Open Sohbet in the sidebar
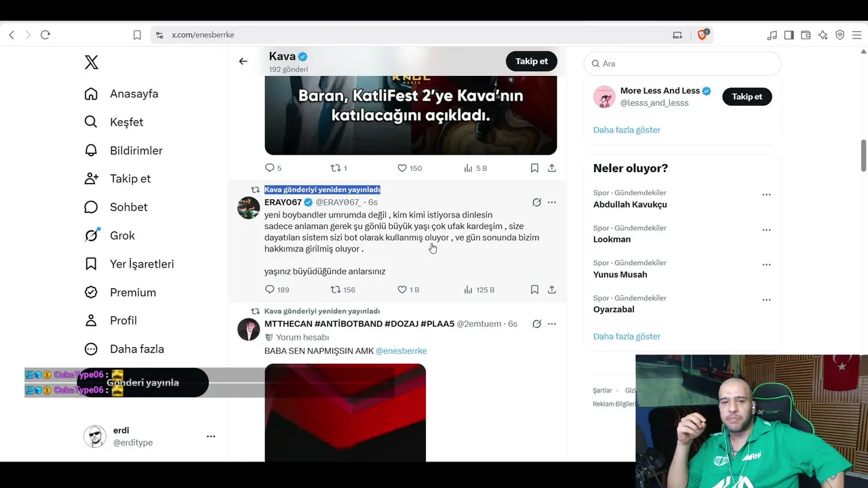The width and height of the screenshot is (868, 488). [116, 207]
